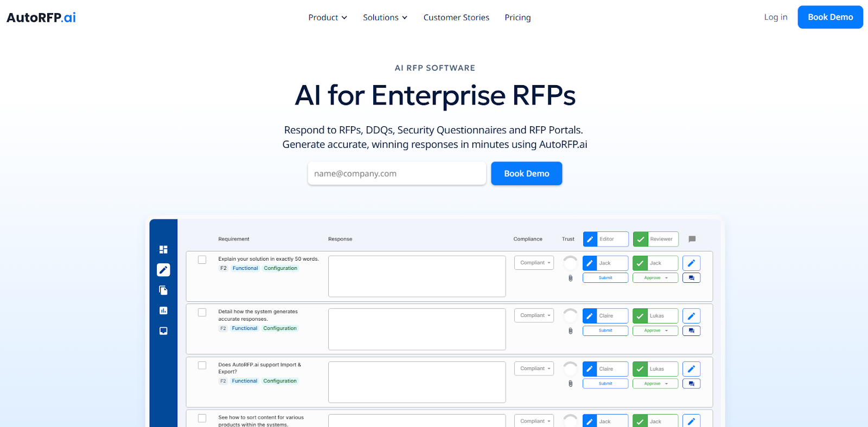Open Compliant dropdown in 'Import & Export' row
Viewport: 868px width, 427px height.
[x=534, y=368]
